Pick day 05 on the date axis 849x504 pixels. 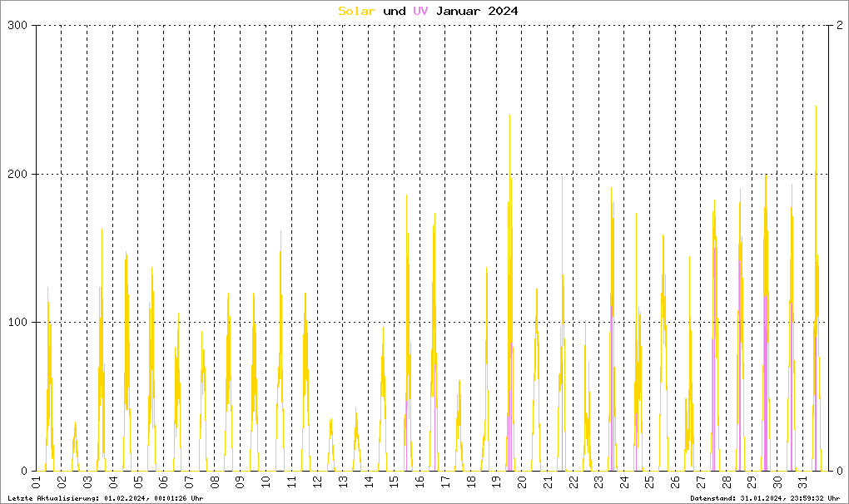point(138,482)
